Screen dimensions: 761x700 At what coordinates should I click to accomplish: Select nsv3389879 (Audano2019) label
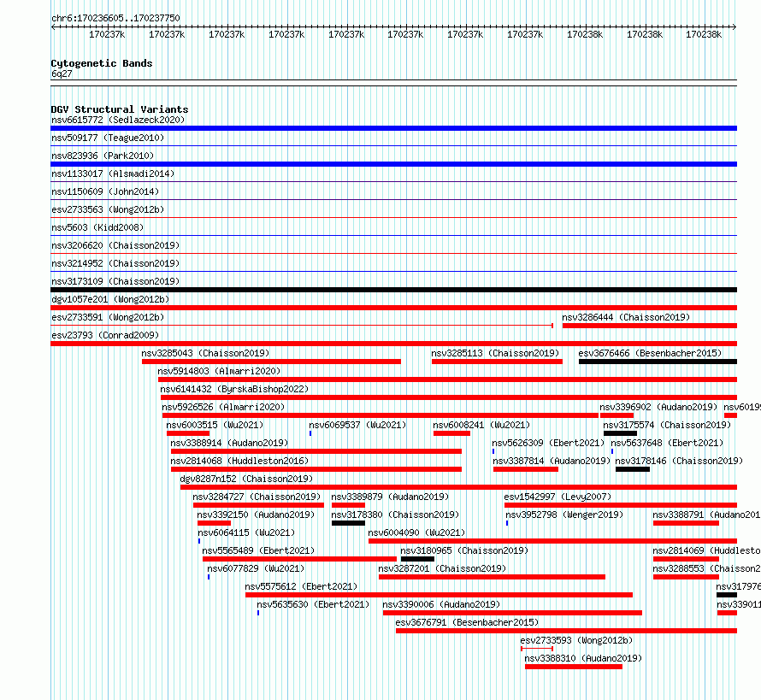click(390, 497)
